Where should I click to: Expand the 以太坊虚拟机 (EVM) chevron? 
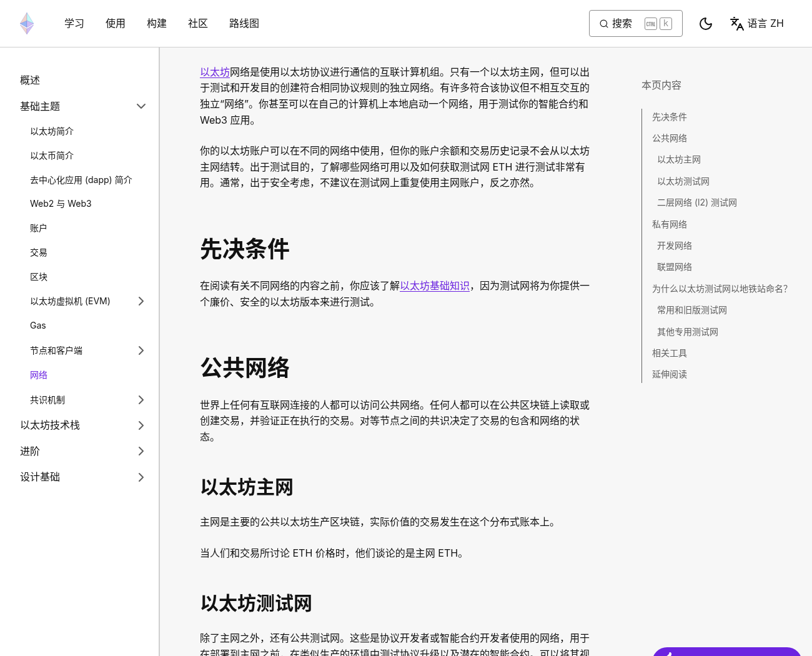[x=141, y=301]
